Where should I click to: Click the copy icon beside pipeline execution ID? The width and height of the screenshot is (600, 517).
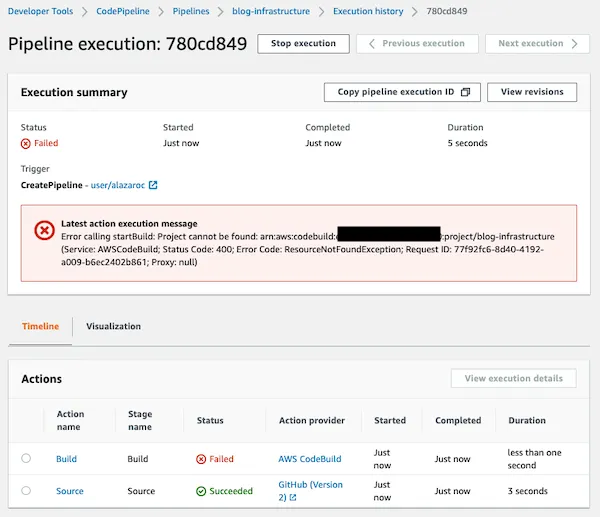click(x=465, y=92)
